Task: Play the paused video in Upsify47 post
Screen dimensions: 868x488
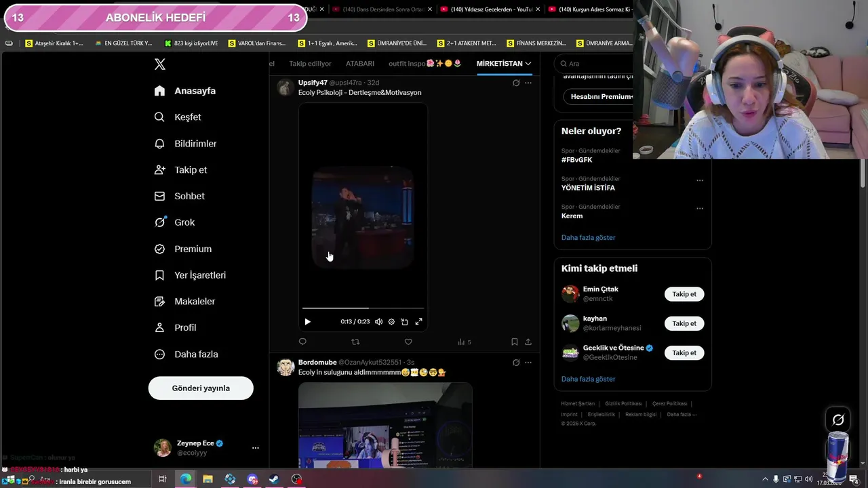Action: pos(307,322)
